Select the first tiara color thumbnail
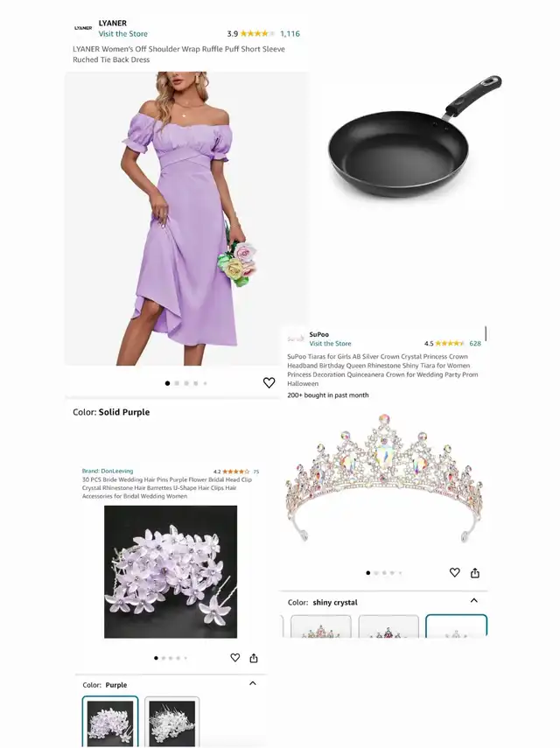Screen dimensions: 560x748 coord(321,626)
